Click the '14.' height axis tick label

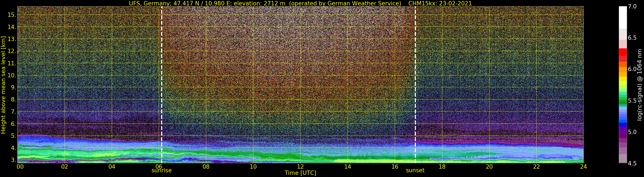click(12, 27)
